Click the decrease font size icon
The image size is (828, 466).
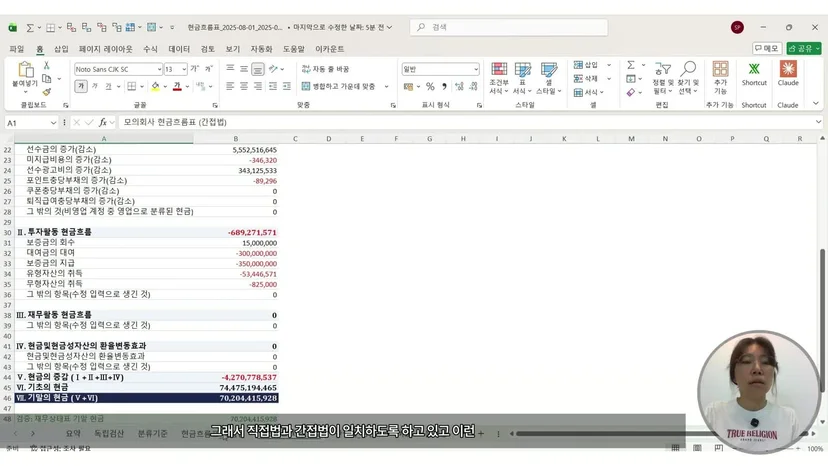pyautogui.click(x=209, y=69)
